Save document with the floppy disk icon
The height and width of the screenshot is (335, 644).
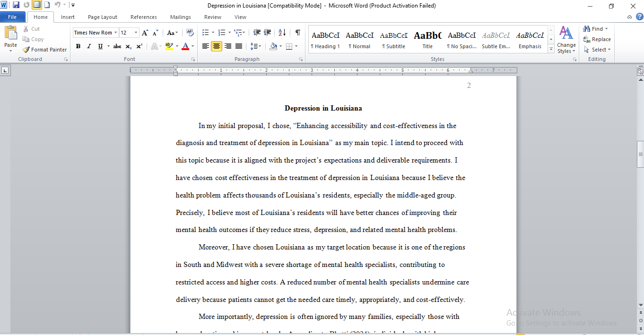(16, 5)
